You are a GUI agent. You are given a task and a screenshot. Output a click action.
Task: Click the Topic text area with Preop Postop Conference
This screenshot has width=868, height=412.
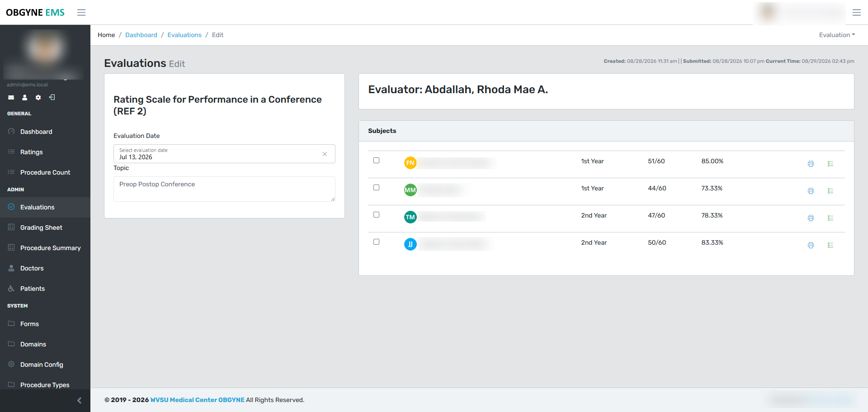click(224, 189)
